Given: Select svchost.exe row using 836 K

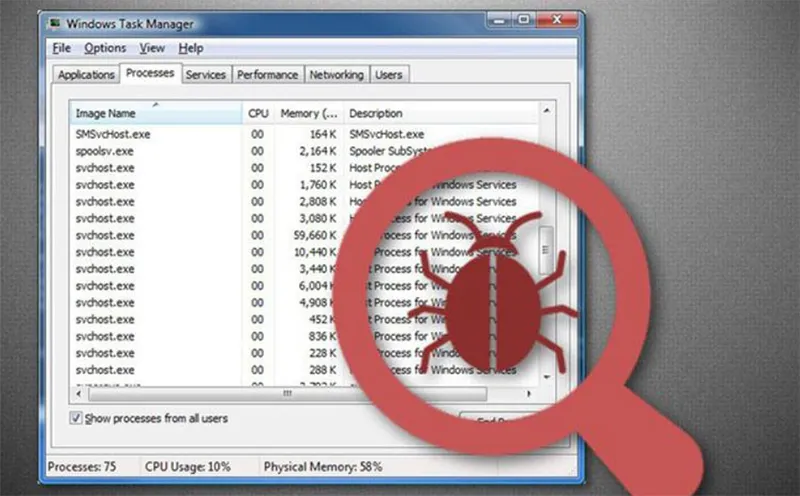Looking at the screenshot, I should [x=304, y=336].
